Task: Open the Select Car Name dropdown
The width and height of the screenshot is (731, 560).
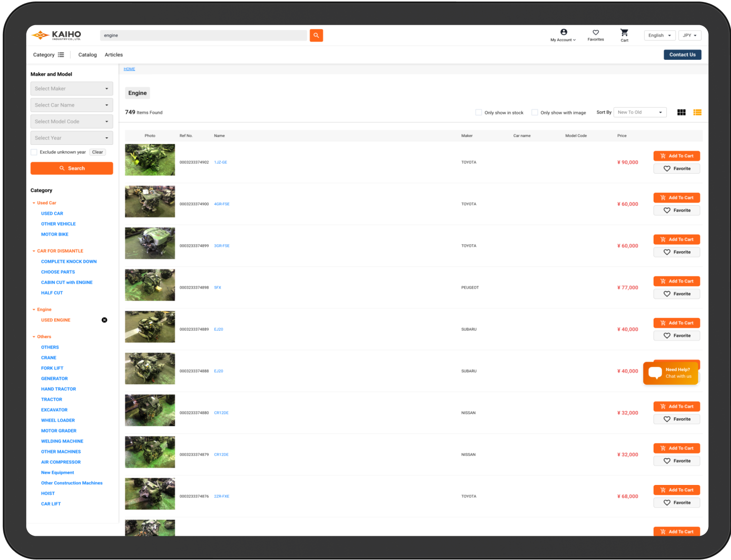Action: point(72,105)
